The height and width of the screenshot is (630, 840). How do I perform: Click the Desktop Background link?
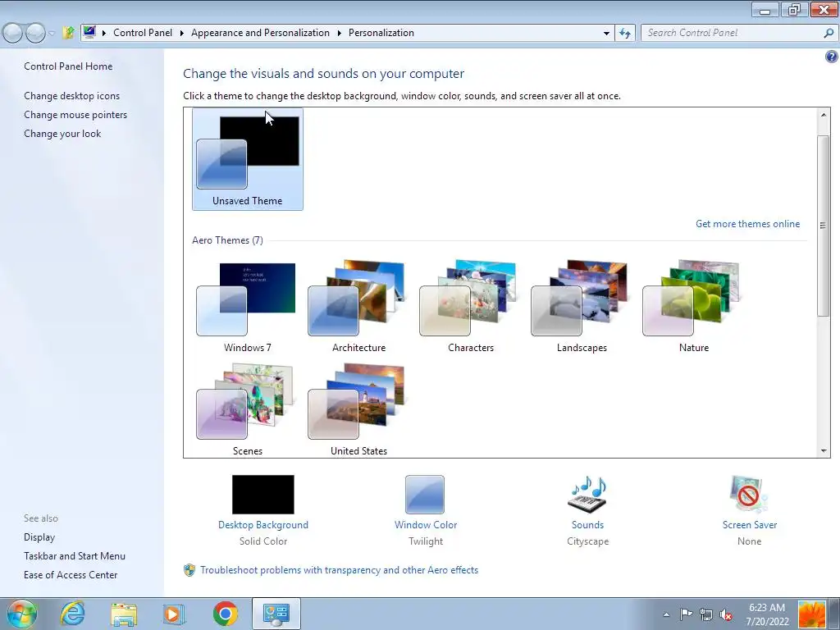(263, 525)
